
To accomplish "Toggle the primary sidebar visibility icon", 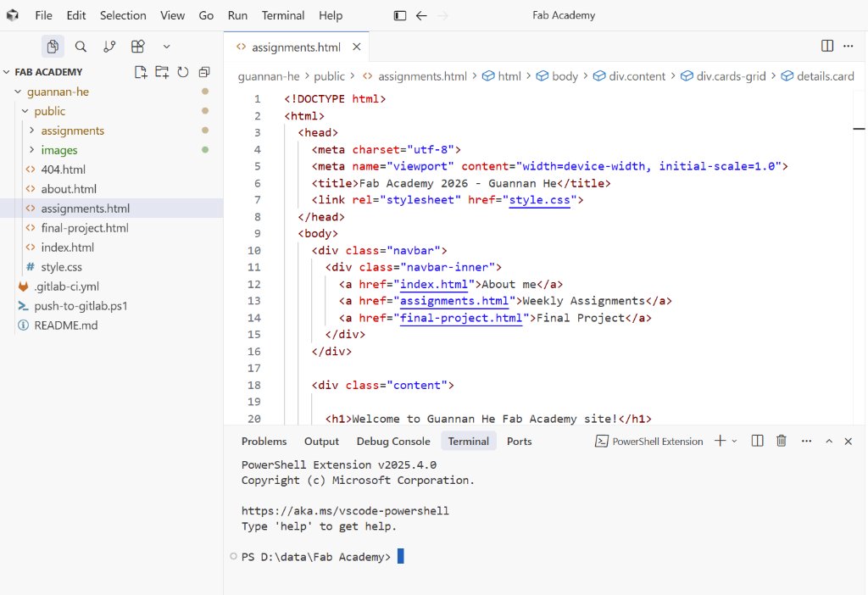I will click(398, 14).
